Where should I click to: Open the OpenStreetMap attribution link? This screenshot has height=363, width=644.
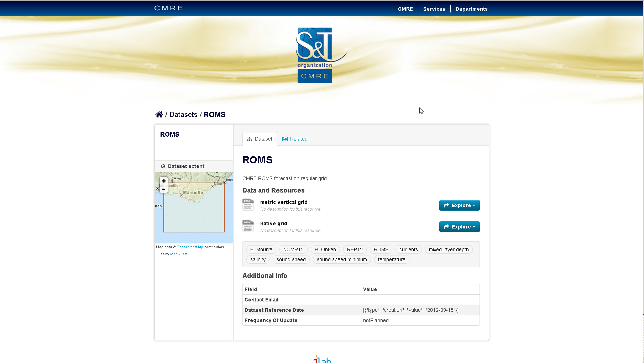[190, 247]
